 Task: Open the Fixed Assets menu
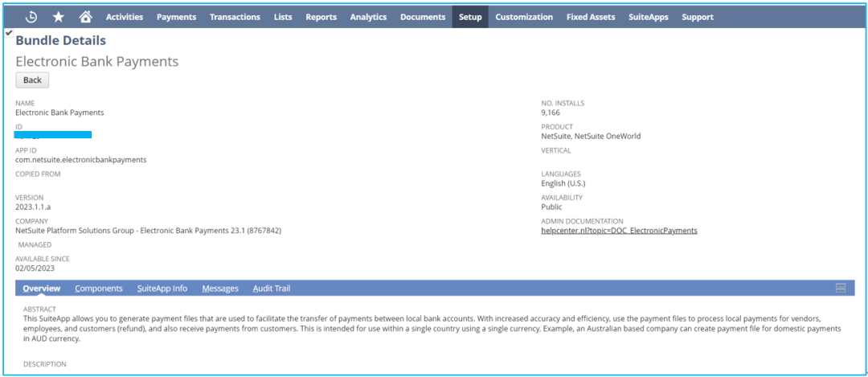click(591, 17)
